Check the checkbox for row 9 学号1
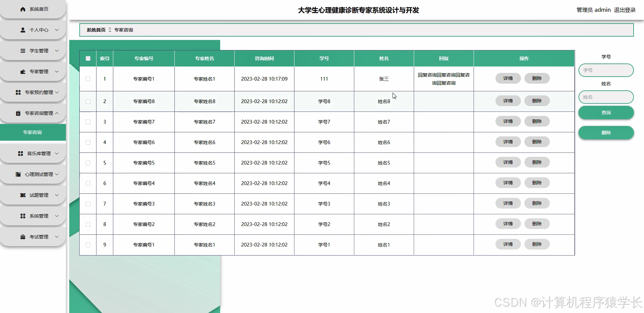The width and height of the screenshot is (644, 313). 88,245
